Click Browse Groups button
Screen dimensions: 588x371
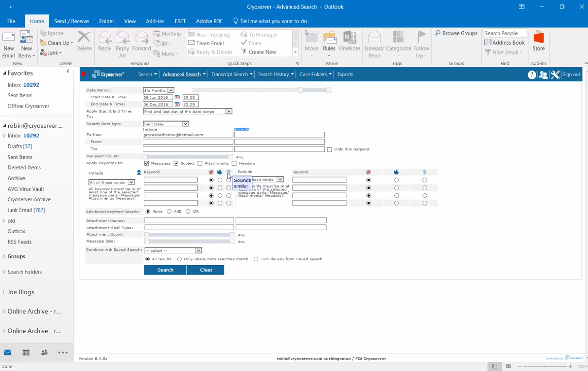pos(456,33)
